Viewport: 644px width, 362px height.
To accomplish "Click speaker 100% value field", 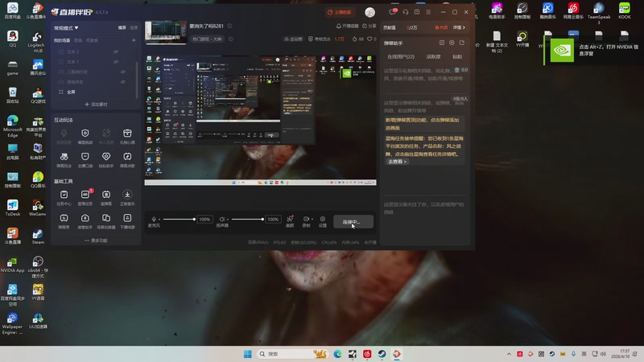I will point(273,220).
